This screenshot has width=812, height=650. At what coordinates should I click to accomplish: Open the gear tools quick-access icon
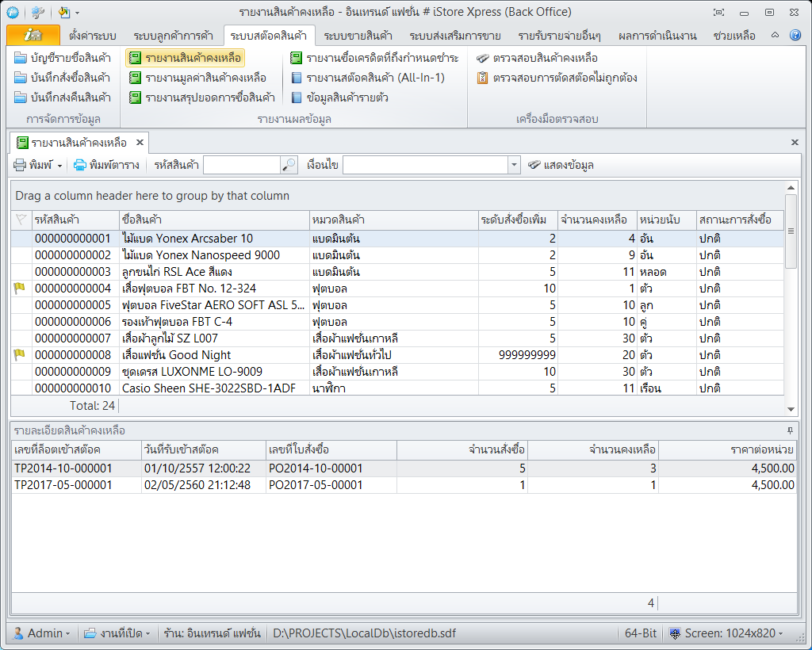point(38,12)
